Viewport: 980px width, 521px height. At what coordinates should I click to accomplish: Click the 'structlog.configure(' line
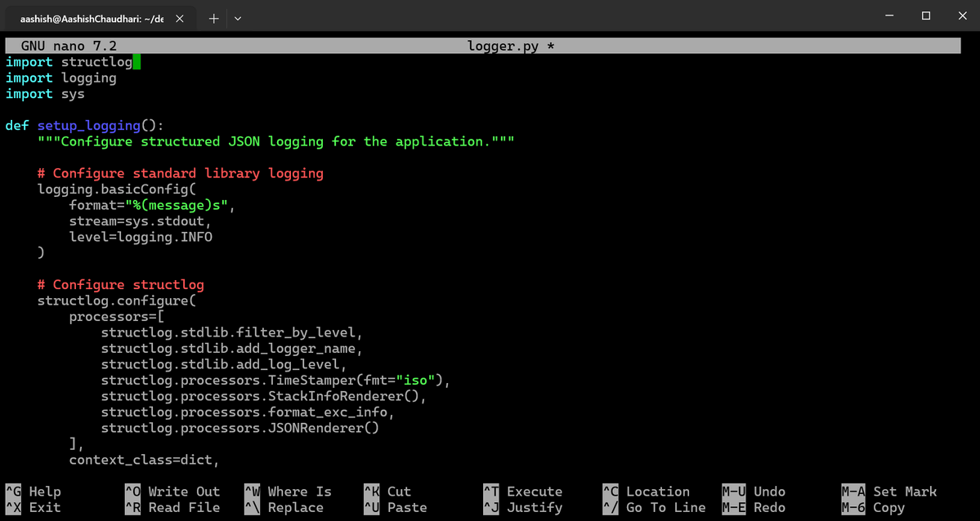117,301
